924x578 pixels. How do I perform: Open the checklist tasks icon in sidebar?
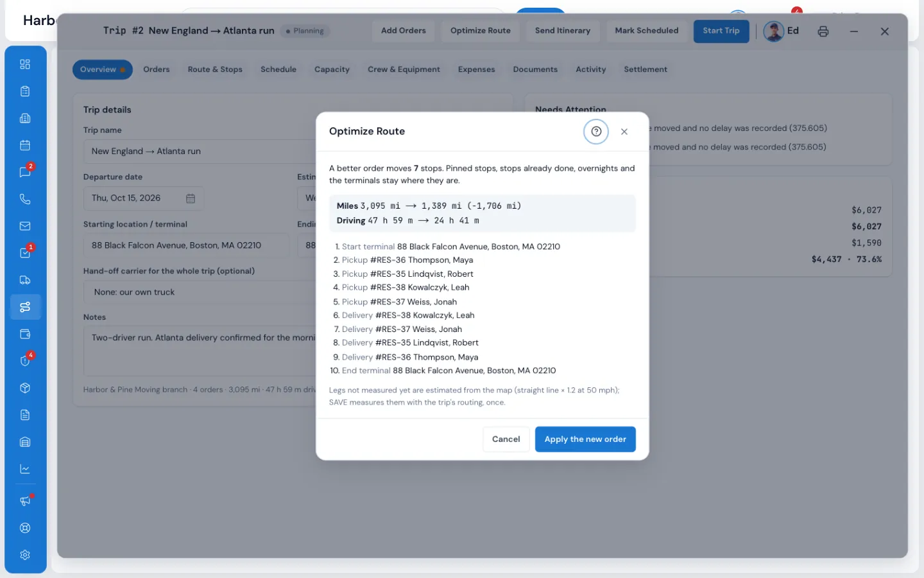(x=25, y=253)
